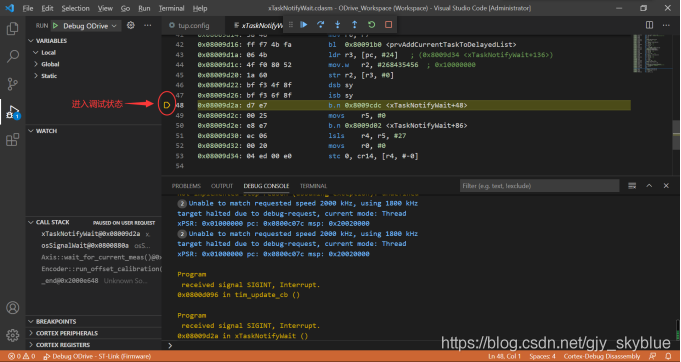
Task: Select xTaskNotifyWait call stack frame
Action: pos(94,234)
